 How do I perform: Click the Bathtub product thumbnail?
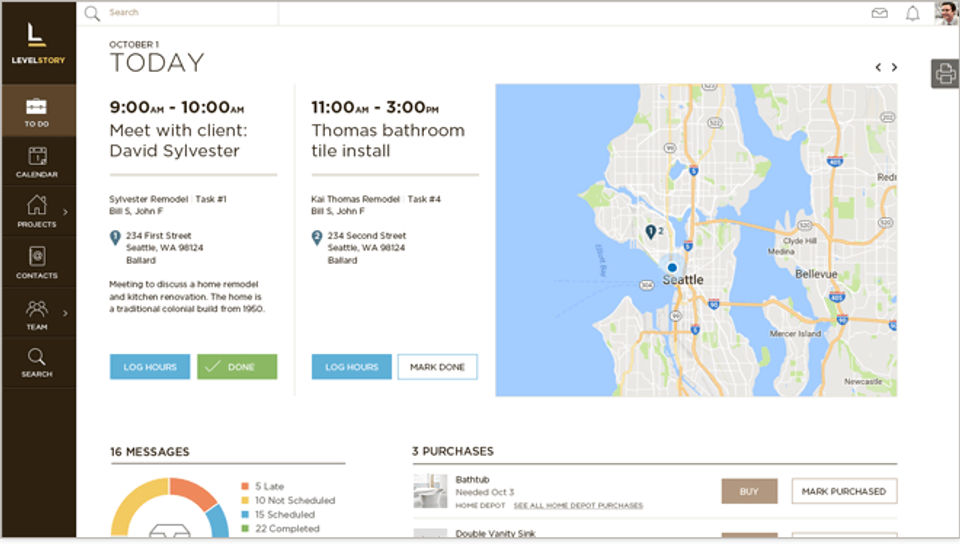point(430,491)
